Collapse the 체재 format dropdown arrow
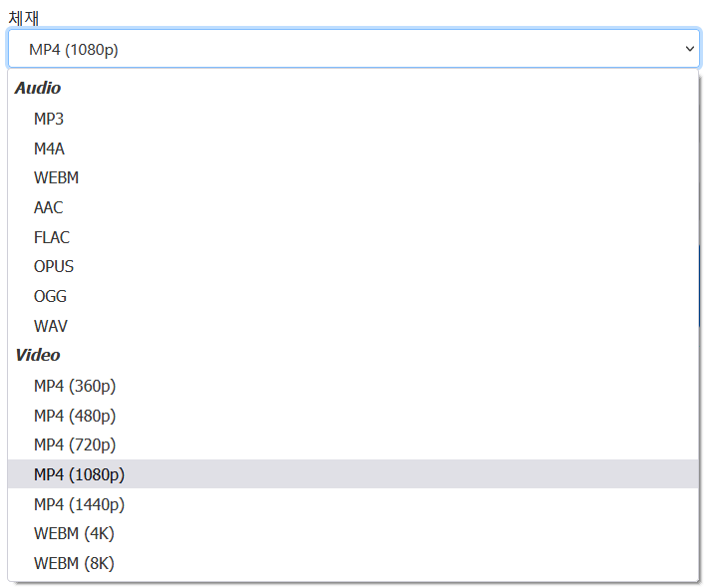 click(689, 49)
